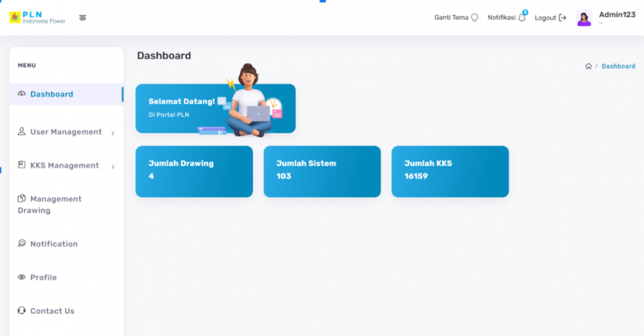Click the Contact Us headset icon
644x336 pixels.
[21, 310]
